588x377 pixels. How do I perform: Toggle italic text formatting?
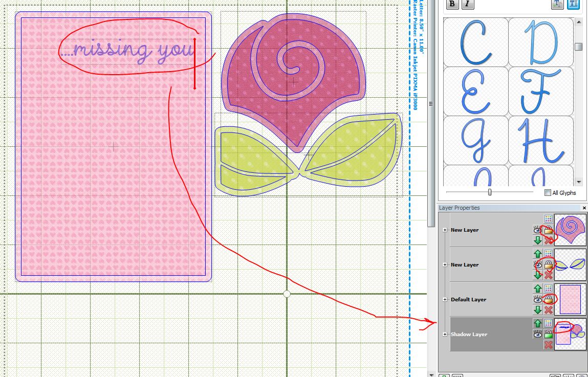pyautogui.click(x=468, y=5)
